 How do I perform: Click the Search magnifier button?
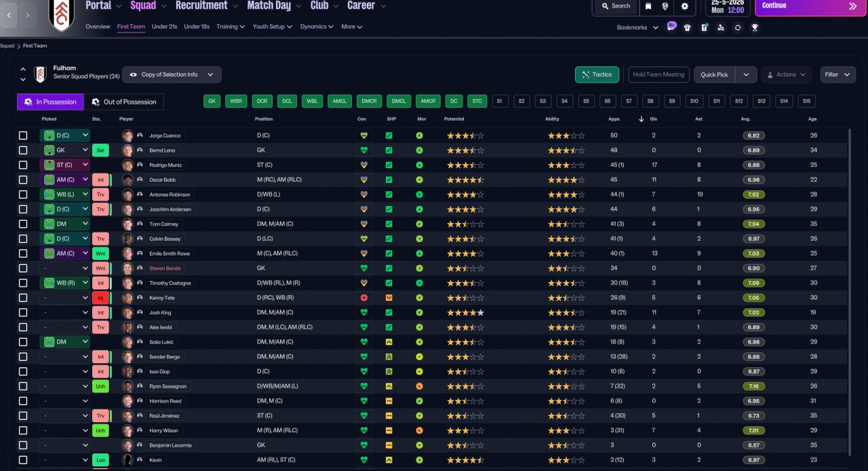click(x=614, y=6)
